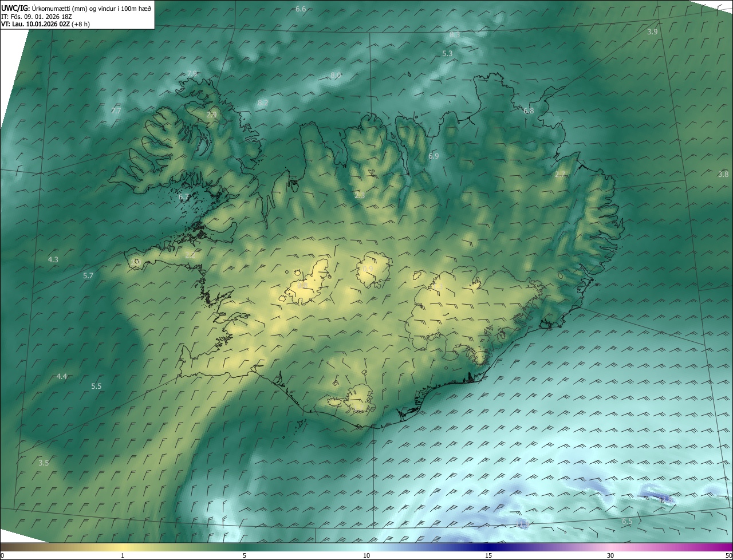Pick the dark navy section of the color bar

pyautogui.click(x=488, y=547)
